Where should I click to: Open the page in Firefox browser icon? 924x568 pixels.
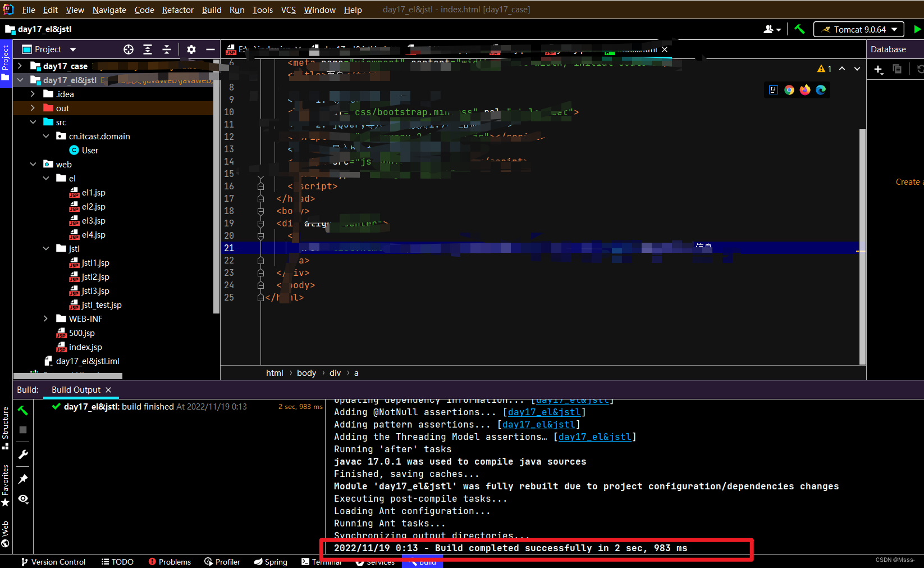click(805, 90)
